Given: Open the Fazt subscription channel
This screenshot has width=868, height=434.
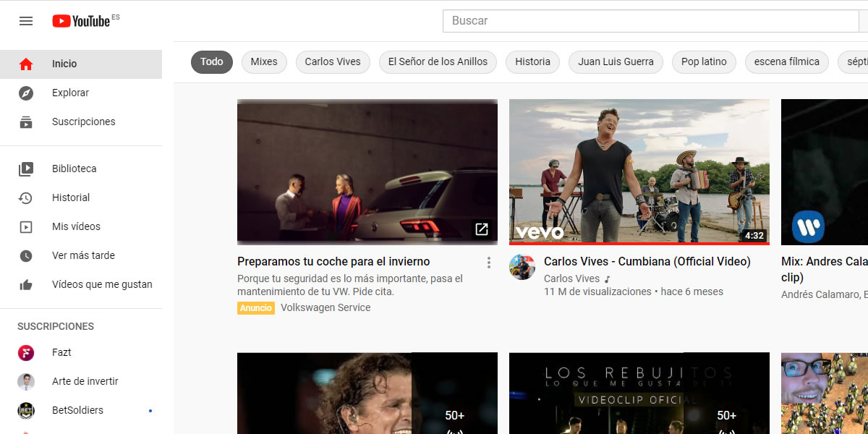Looking at the screenshot, I should point(81,352).
